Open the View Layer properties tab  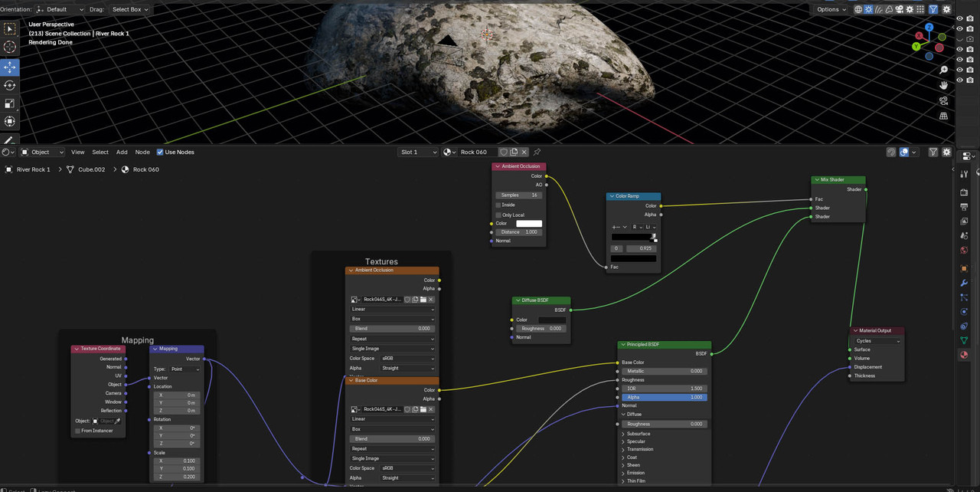[x=964, y=221]
